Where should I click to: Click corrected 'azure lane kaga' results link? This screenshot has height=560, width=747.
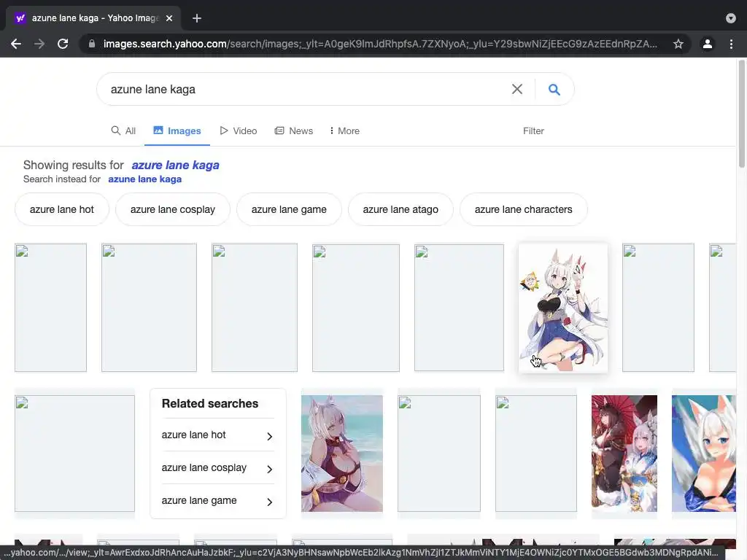[175, 165]
